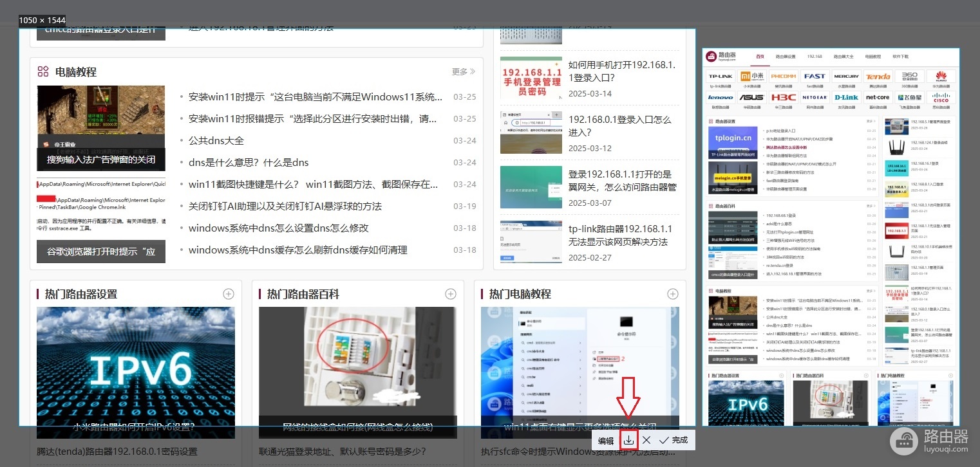Open 联通光猫登录地址、默认账号密码是多少 link
The image size is (980, 467).
343,452
